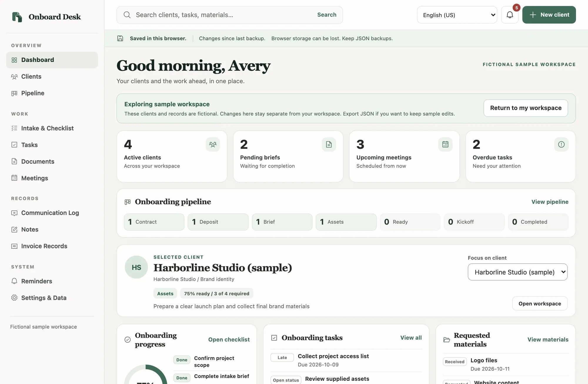Click the Dashboard grid icon in sidebar
The height and width of the screenshot is (384, 588).
click(14, 60)
